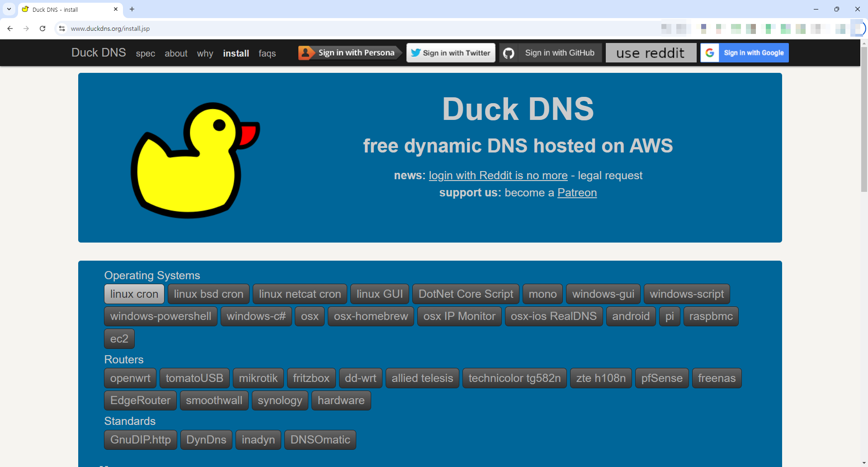The width and height of the screenshot is (868, 467).
Task: Open the Patreon link
Action: click(x=577, y=193)
